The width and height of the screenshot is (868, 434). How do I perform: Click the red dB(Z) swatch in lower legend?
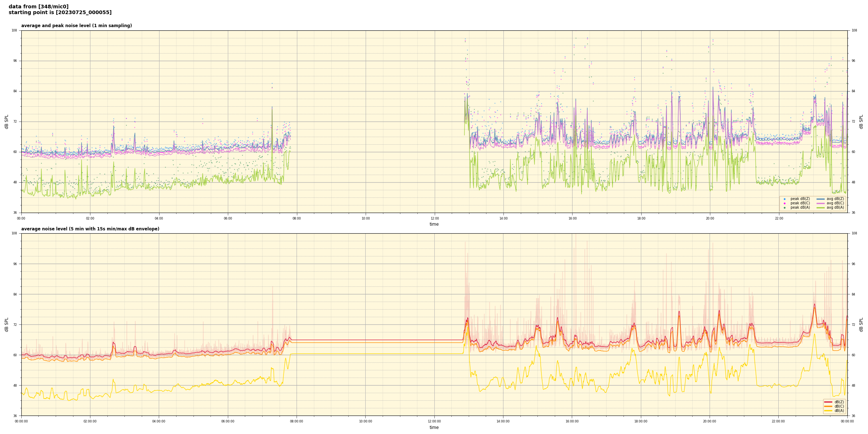pyautogui.click(x=828, y=402)
